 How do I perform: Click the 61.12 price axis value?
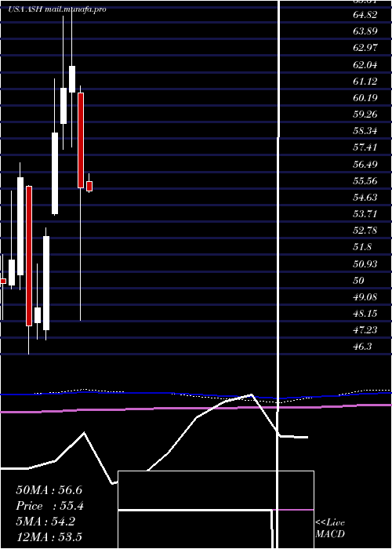(x=365, y=82)
